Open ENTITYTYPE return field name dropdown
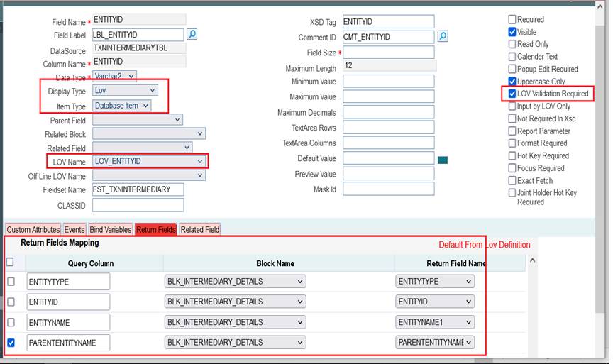613x364 pixels. click(x=435, y=282)
